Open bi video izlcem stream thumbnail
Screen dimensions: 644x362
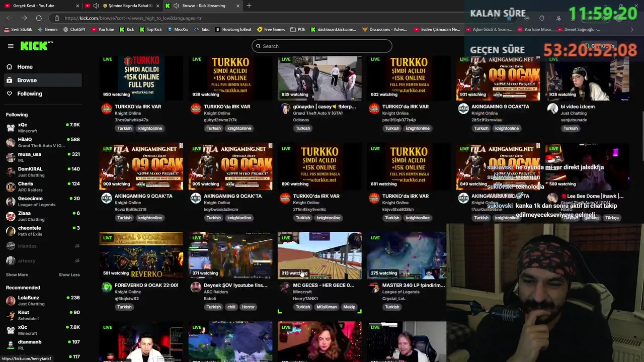(x=587, y=78)
